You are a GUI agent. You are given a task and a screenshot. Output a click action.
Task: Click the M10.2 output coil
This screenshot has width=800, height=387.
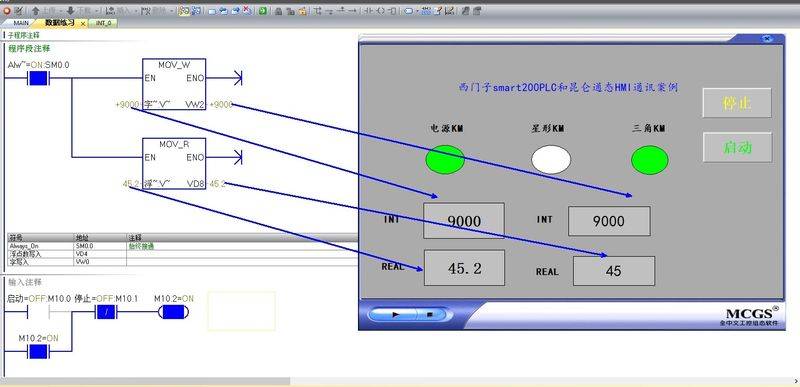coord(173,312)
